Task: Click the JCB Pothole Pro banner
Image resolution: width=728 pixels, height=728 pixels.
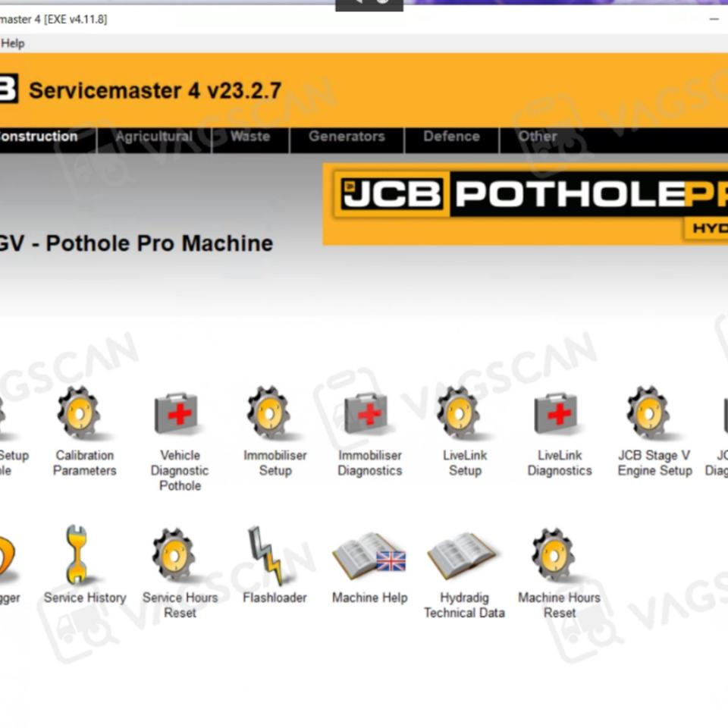Action: [525, 204]
